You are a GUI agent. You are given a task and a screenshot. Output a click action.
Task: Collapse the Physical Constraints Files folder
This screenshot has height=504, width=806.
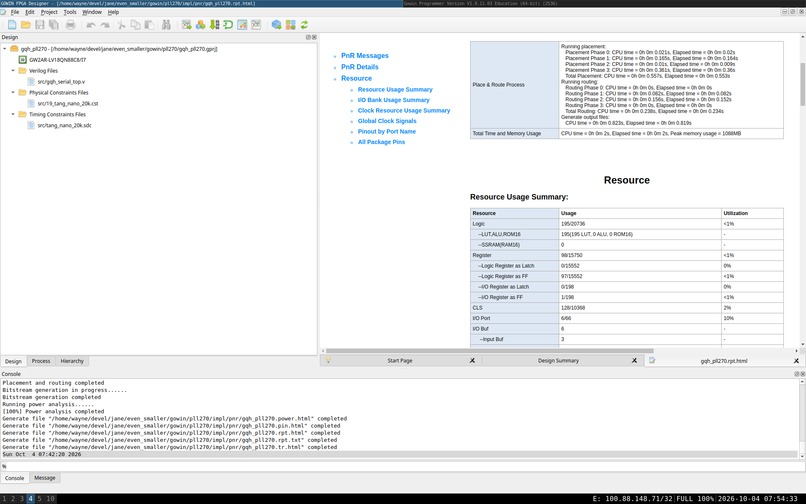click(13, 93)
